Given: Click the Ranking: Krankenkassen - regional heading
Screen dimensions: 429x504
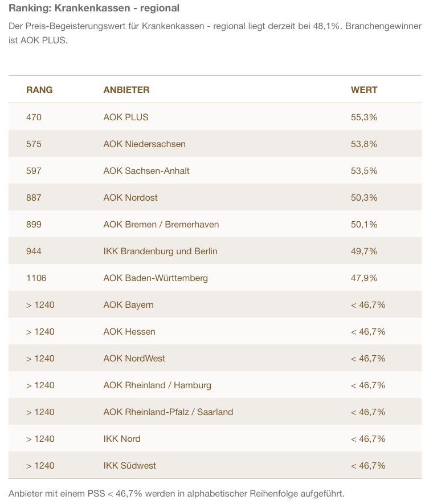Looking at the screenshot, I should [x=94, y=9].
